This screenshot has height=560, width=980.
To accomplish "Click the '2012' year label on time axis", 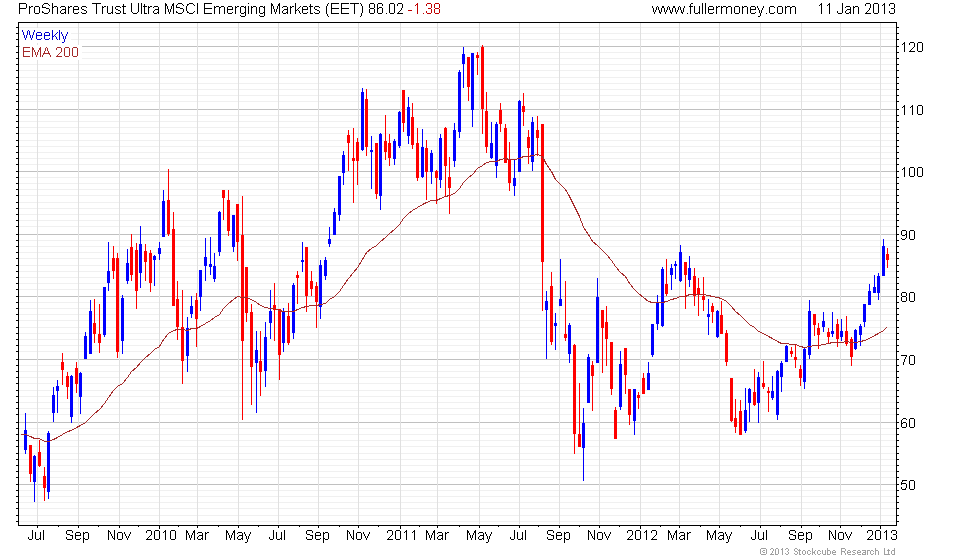I will [642, 536].
